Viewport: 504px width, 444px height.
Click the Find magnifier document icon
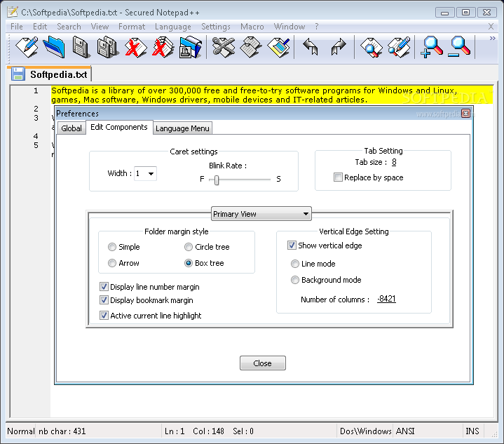point(372,47)
